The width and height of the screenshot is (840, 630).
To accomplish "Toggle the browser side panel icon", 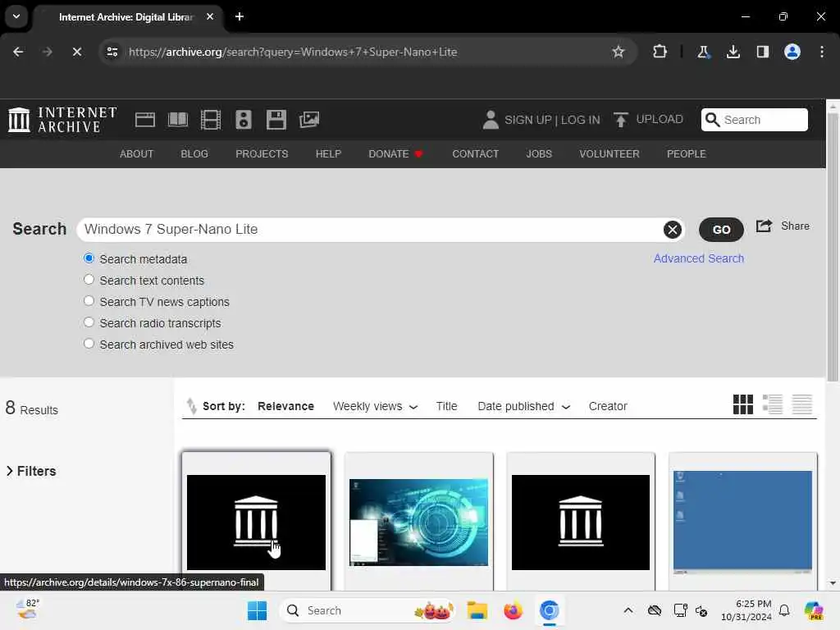I will (x=762, y=52).
